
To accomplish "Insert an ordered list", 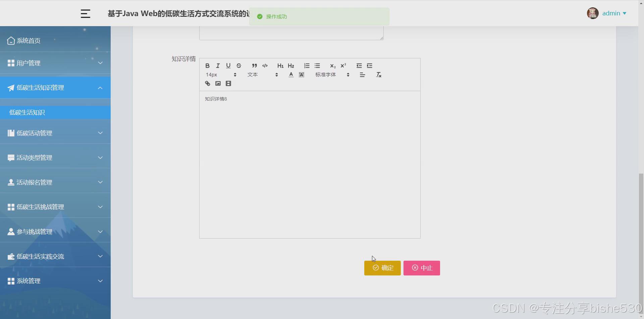I will coord(307,66).
